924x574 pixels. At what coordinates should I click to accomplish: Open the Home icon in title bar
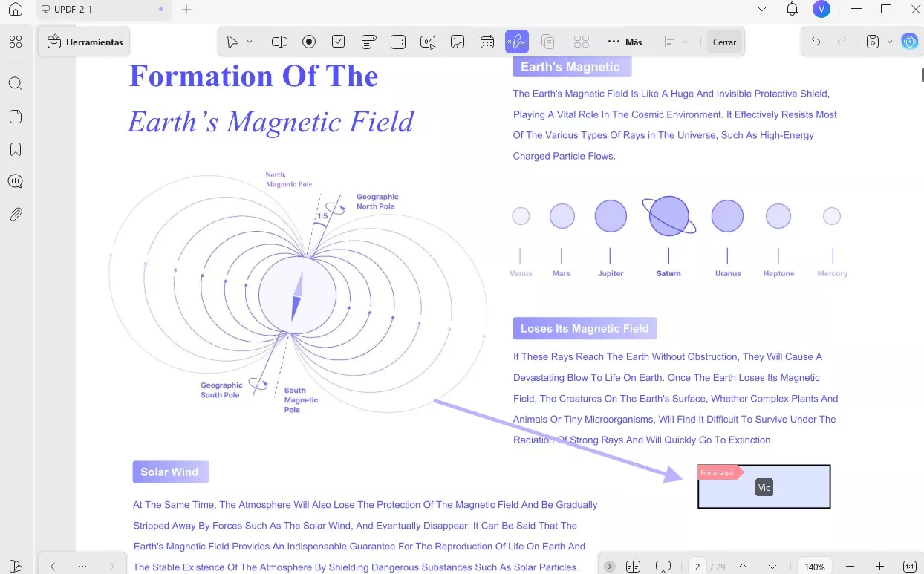pos(16,9)
